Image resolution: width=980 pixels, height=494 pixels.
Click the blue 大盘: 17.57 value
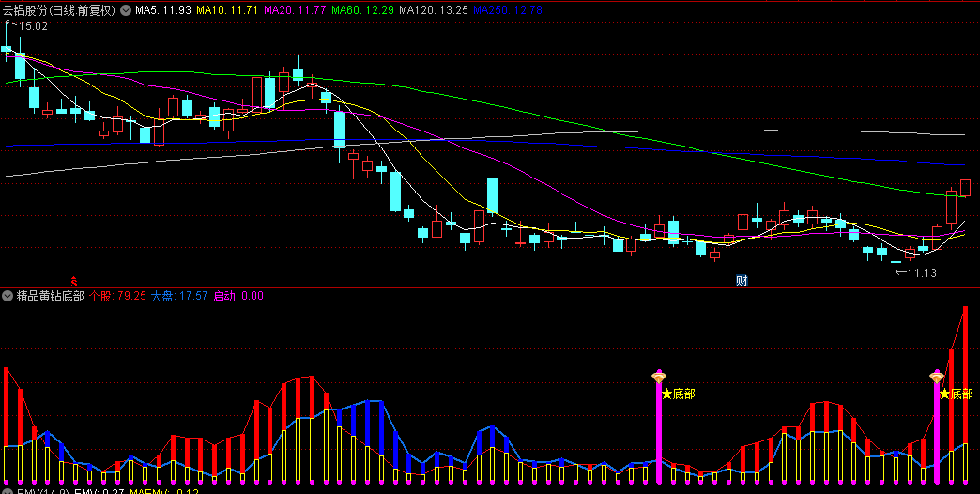coord(178,296)
